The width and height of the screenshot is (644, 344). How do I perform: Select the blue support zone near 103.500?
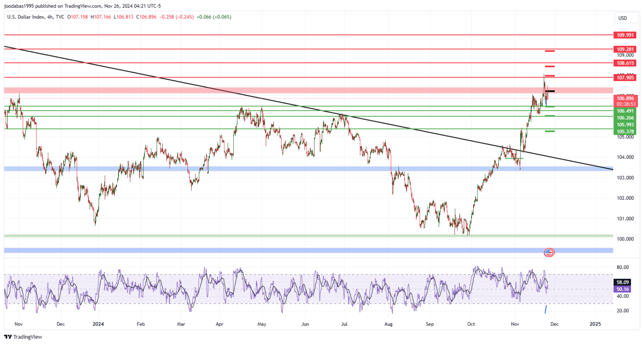pyautogui.click(x=309, y=169)
